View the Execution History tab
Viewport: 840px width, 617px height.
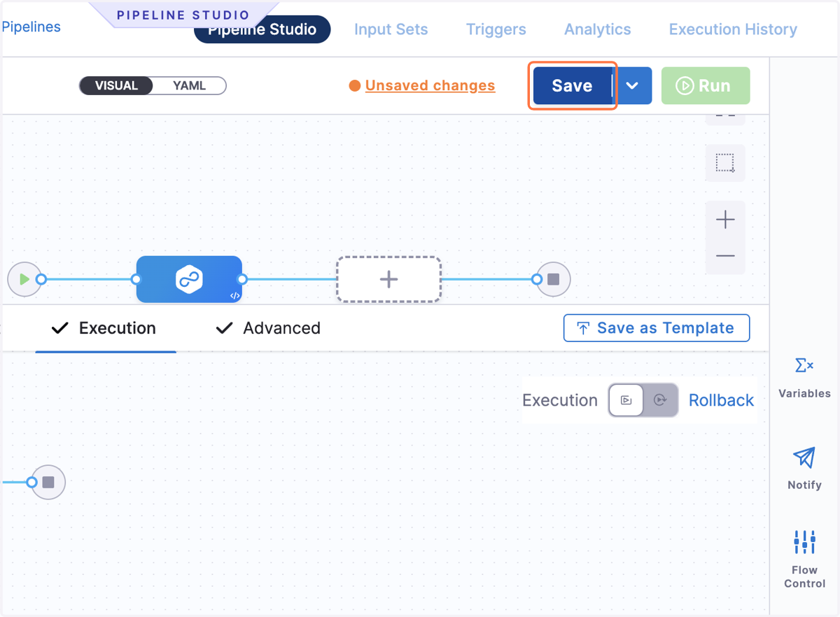click(733, 29)
